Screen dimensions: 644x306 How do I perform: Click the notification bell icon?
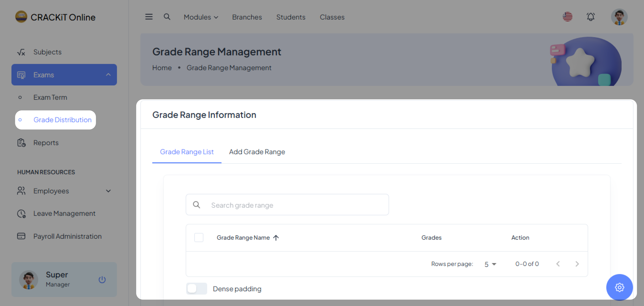point(591,17)
